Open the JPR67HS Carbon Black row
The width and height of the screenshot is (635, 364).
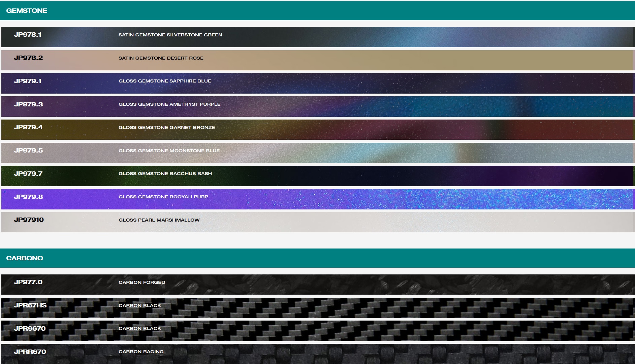point(317,307)
